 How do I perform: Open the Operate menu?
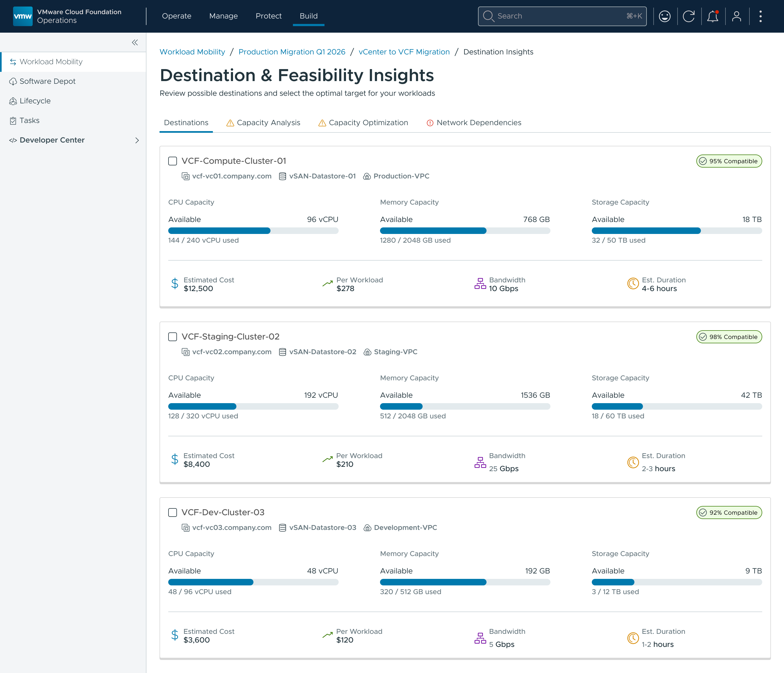pos(177,16)
